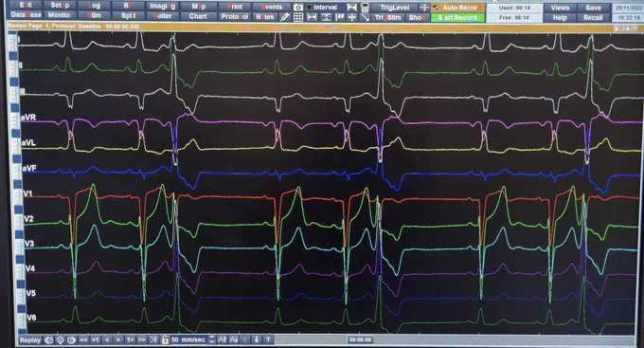Screen dimensions: 644x348
Task: Click the Exit button
Action: 25,6
